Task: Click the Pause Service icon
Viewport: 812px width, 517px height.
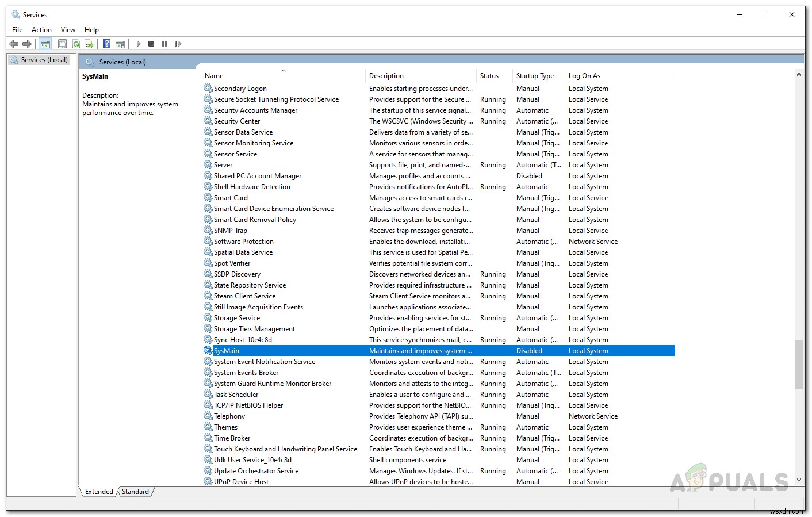Action: [164, 44]
